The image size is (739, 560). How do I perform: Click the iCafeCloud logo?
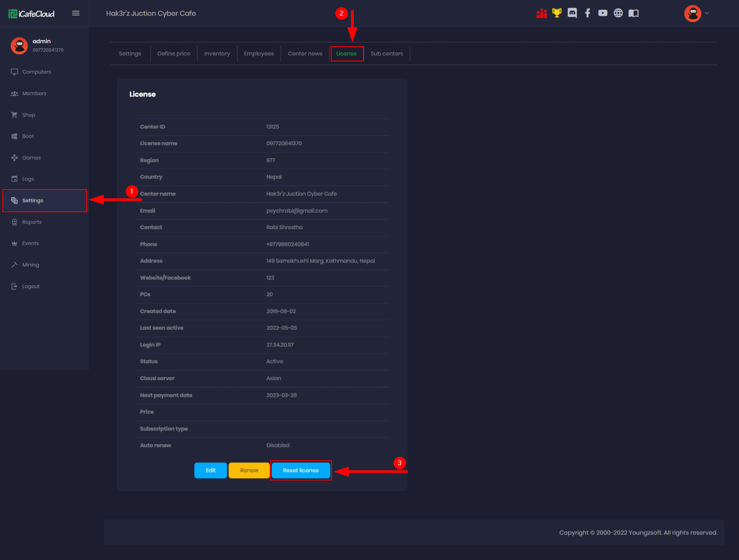(x=32, y=14)
